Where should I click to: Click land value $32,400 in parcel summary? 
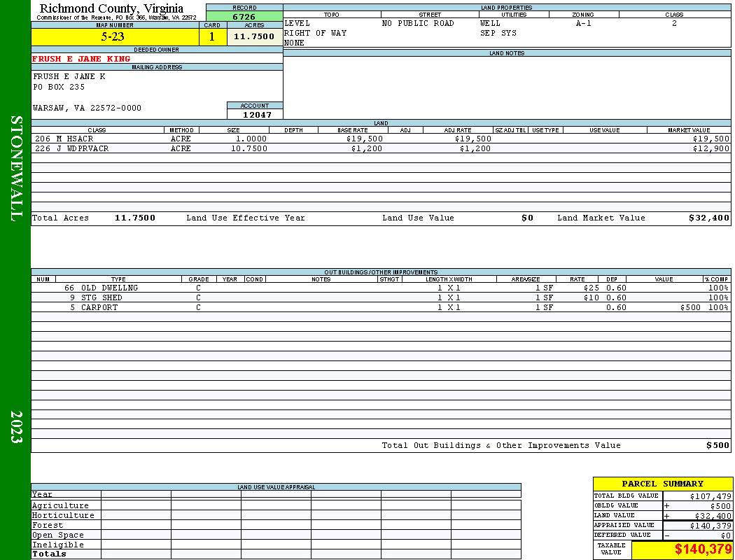coord(713,516)
